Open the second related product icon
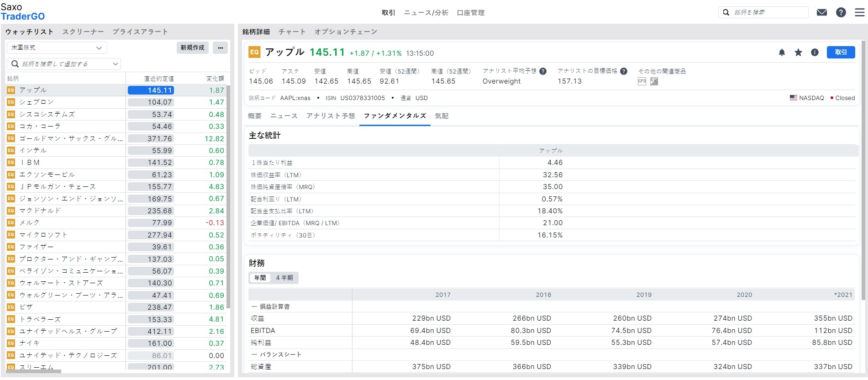Viewport: 868px width, 380px height. pos(654,81)
